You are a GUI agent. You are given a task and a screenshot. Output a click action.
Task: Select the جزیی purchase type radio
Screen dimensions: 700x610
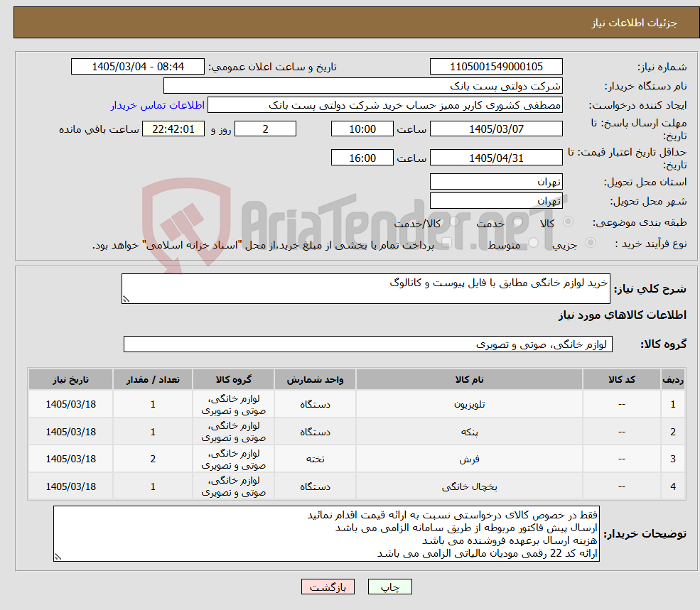tap(590, 243)
